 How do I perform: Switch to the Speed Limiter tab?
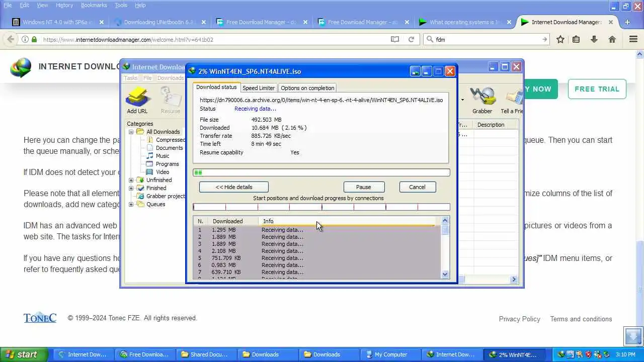(x=259, y=88)
